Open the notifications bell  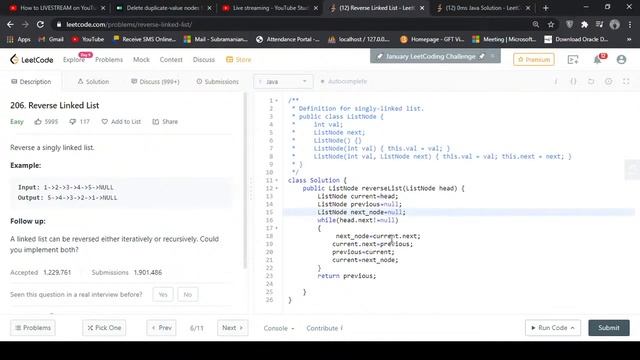click(598, 60)
